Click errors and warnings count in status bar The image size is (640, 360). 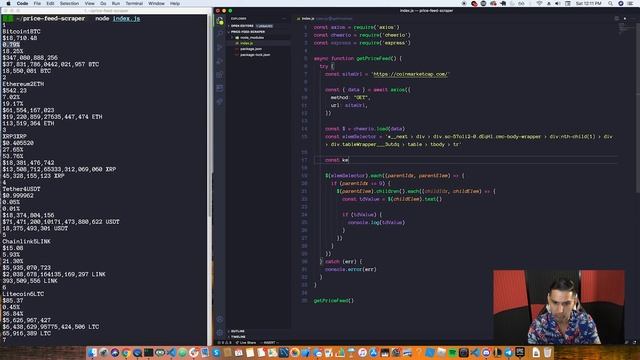(224, 342)
